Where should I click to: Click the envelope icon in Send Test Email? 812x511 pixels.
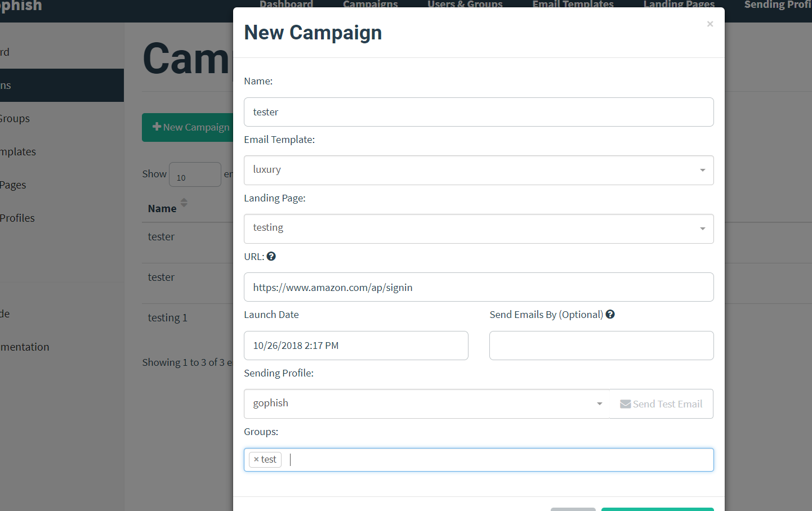pos(625,404)
